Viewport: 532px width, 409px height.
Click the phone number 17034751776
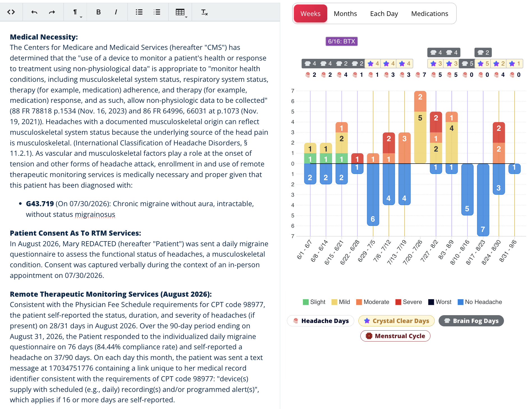71,368
